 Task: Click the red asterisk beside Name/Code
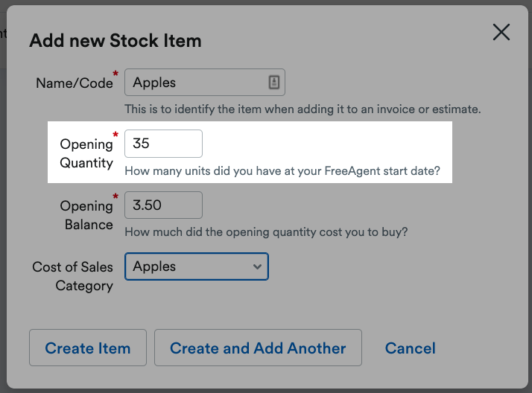(115, 73)
